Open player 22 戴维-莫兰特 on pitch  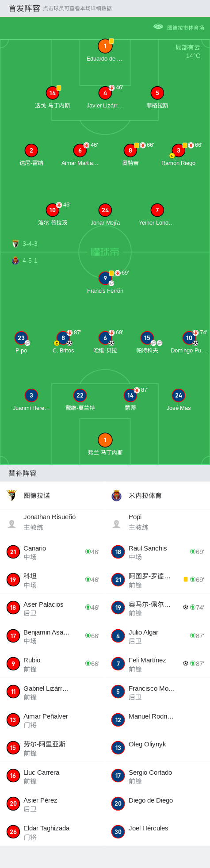80,395
